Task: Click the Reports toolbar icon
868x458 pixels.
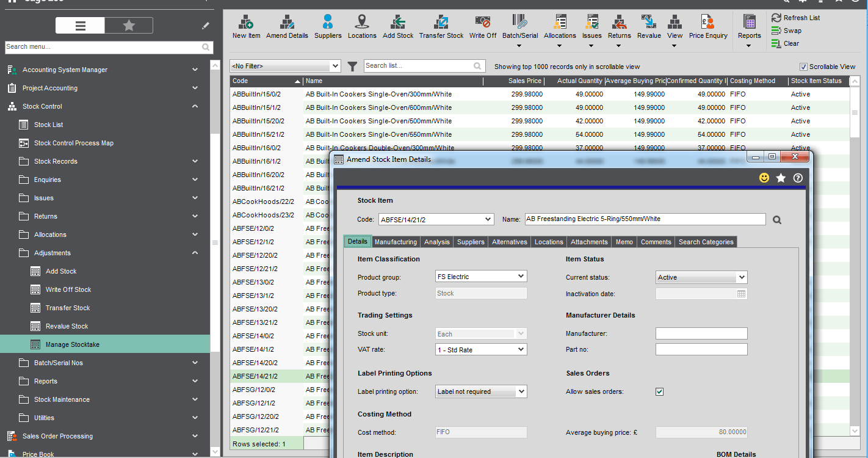Action: (x=749, y=27)
